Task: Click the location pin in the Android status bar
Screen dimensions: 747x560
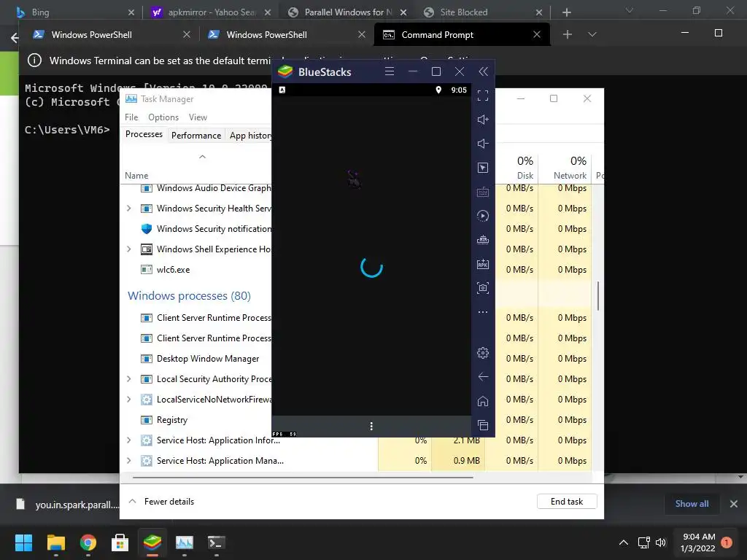Action: [438, 90]
